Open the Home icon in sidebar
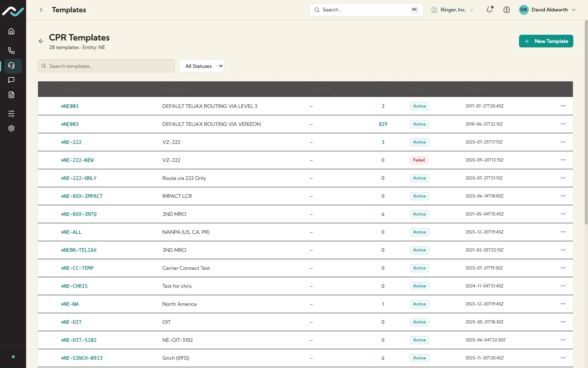 (11, 31)
